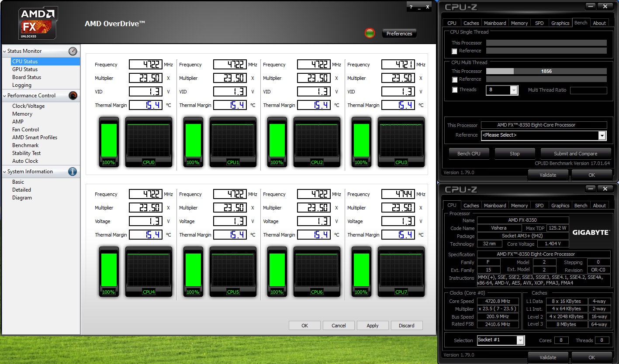Open GPU Status in sidebar
The image size is (619, 364).
pos(25,69)
